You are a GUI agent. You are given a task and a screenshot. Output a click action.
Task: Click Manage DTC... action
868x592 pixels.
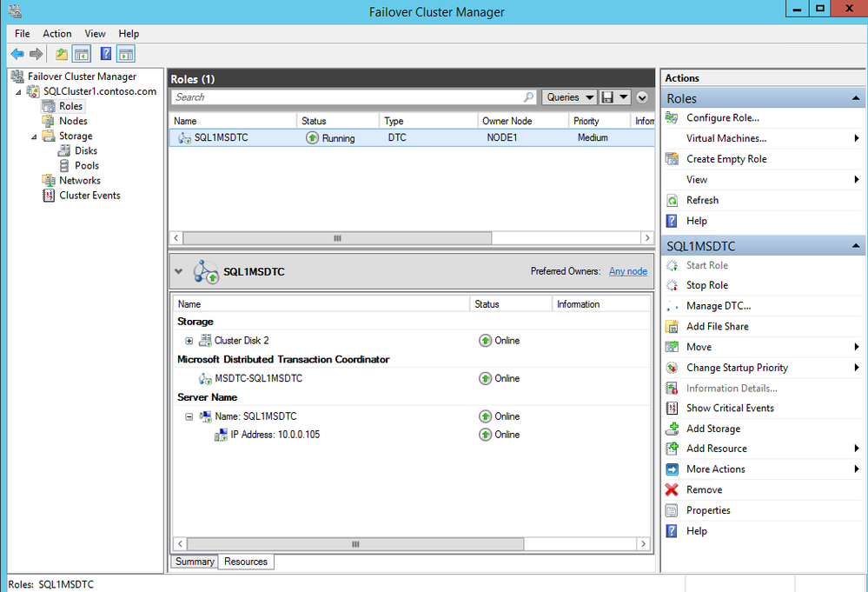pyautogui.click(x=719, y=306)
